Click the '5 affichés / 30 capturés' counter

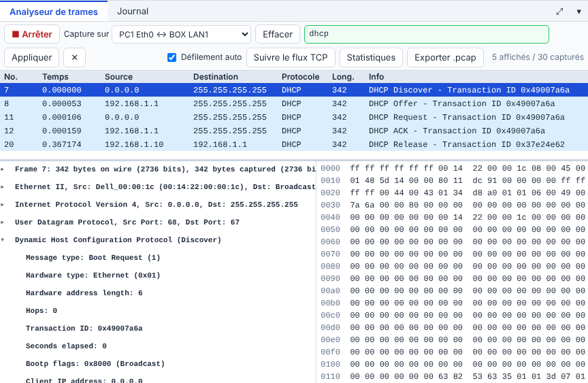tap(538, 57)
